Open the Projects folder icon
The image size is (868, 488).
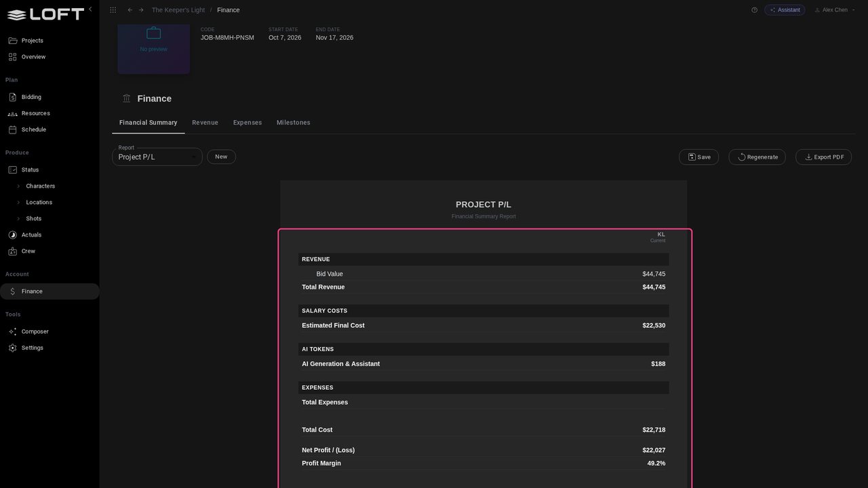pos(13,41)
